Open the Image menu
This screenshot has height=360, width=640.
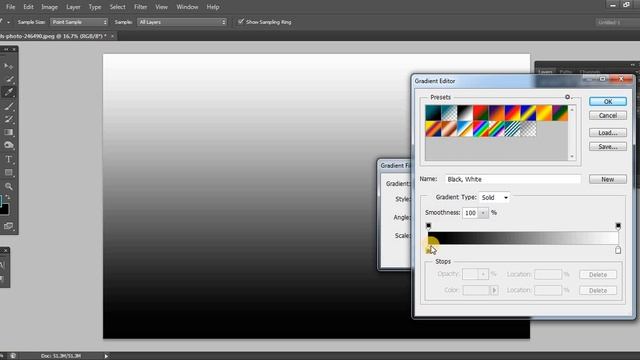click(49, 7)
